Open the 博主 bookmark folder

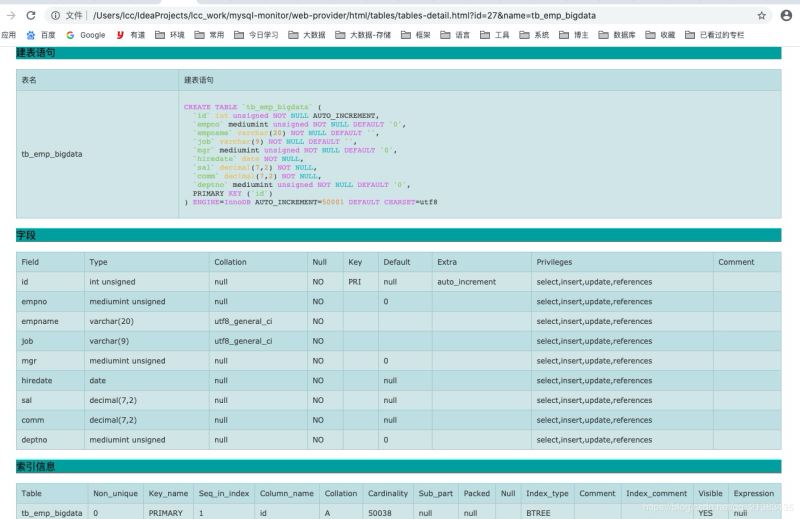click(x=574, y=35)
